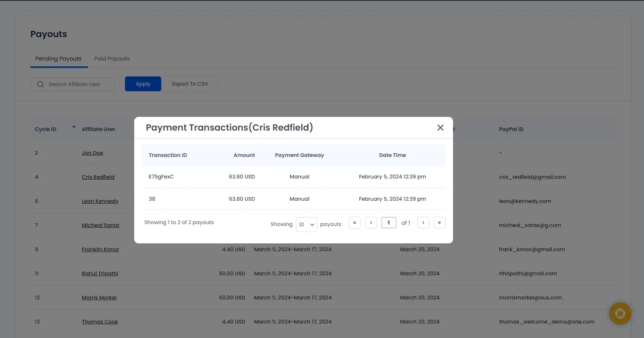Viewport: 644px width, 338px height.
Task: Open the orange help support widget
Action: pyautogui.click(x=620, y=314)
